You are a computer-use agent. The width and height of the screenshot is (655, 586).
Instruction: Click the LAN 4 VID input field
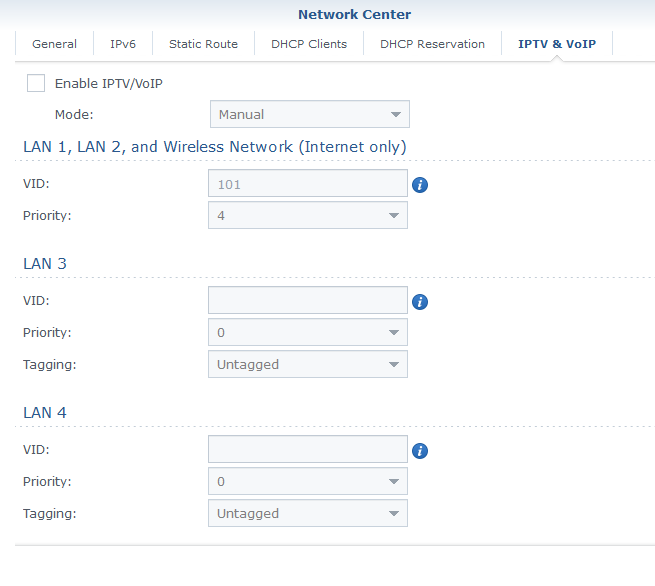click(x=307, y=450)
